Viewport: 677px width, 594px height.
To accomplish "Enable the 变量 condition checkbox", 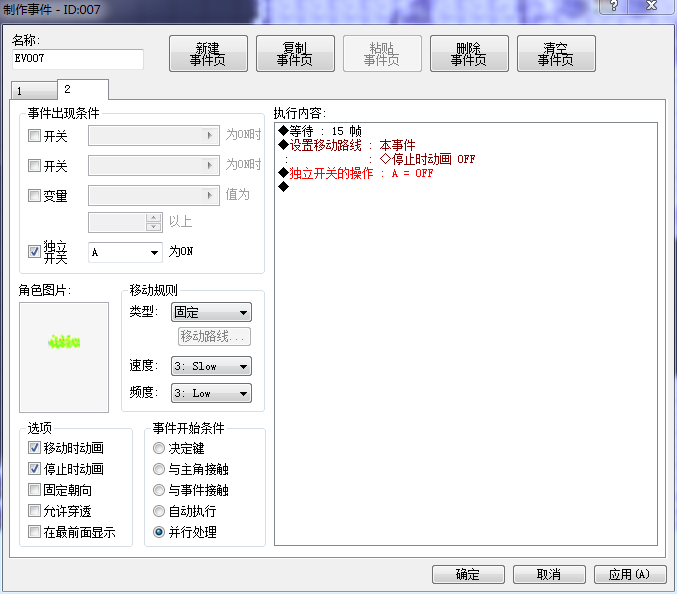I will coord(34,196).
